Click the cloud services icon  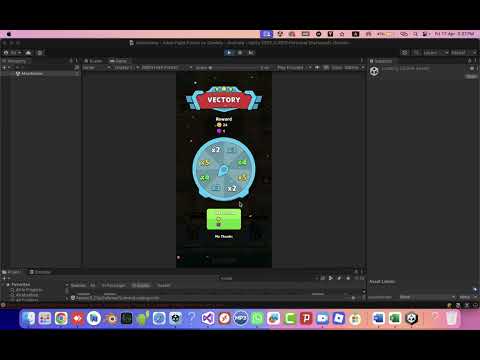28,53
